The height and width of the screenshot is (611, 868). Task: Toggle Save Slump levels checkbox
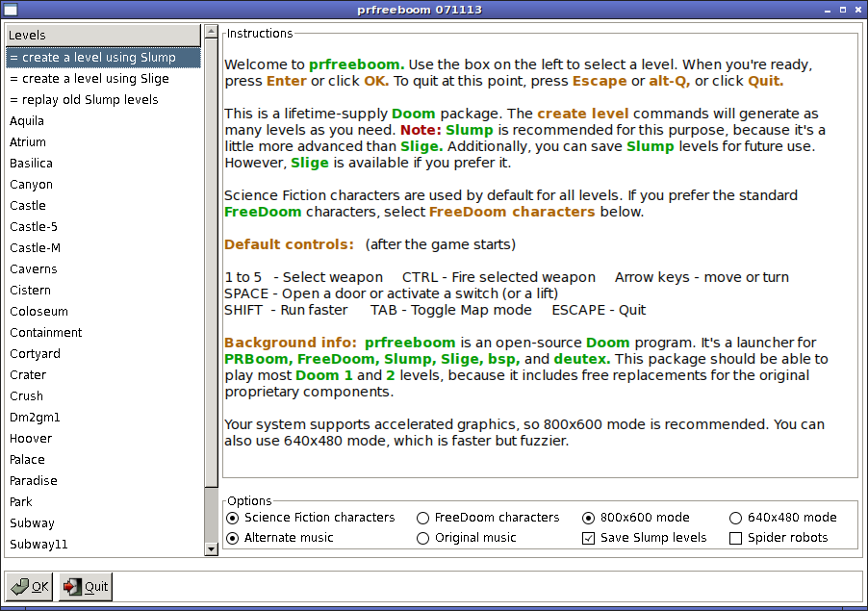click(x=645, y=538)
